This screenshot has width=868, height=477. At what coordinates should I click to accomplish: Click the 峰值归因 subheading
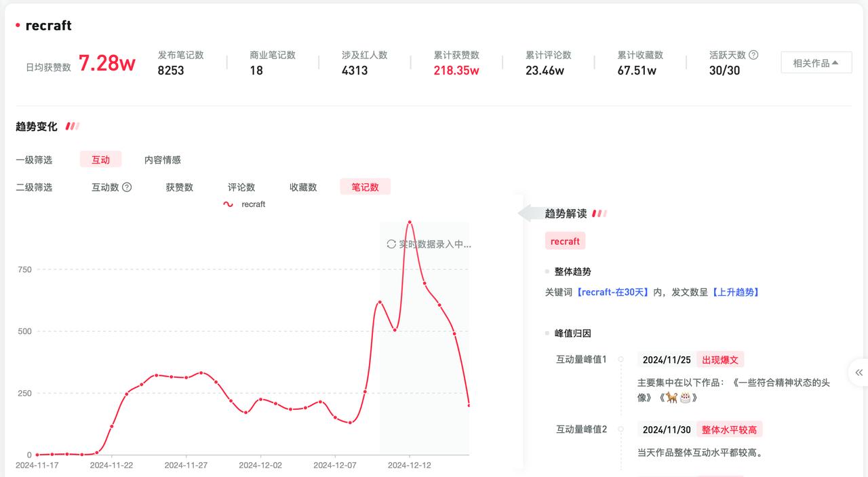(573, 333)
